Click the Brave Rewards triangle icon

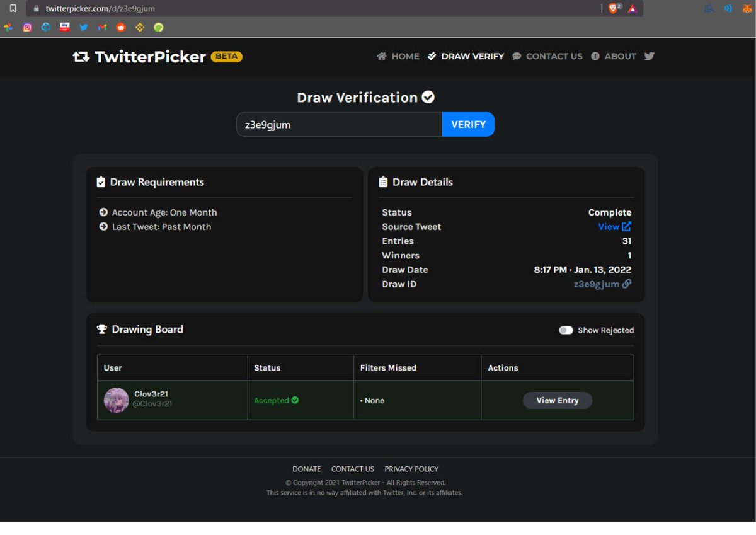point(633,9)
